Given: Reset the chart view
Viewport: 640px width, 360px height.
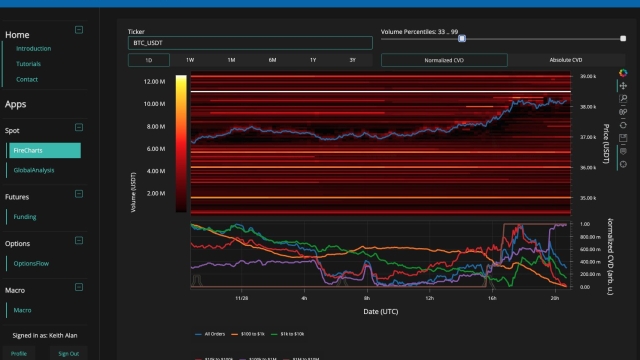Looking at the screenshot, I should click(623, 125).
